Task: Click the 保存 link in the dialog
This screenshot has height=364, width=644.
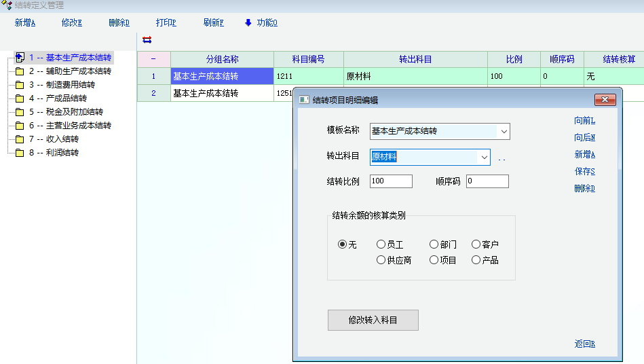Action: click(x=584, y=172)
